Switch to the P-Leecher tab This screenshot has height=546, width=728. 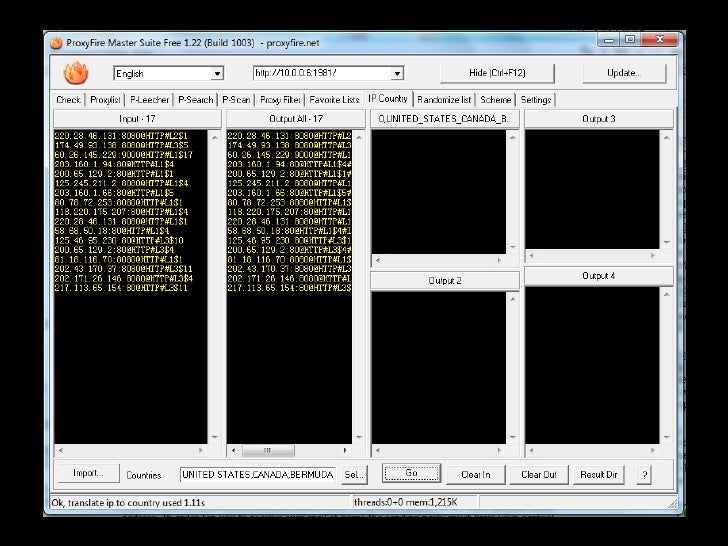(x=149, y=100)
